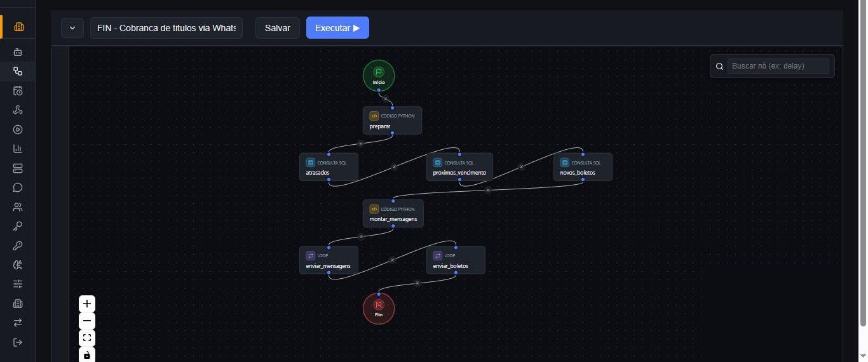Remove the connection from enviar_boletos to Fim
This screenshot has width=868, height=362.
(417, 283)
